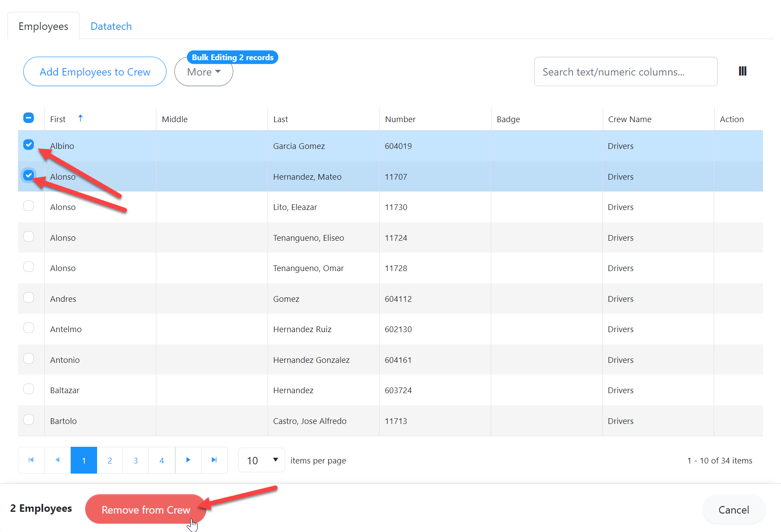Uncheck the Albino Garcia Gomez row
This screenshot has width=781, height=532.
pos(29,145)
